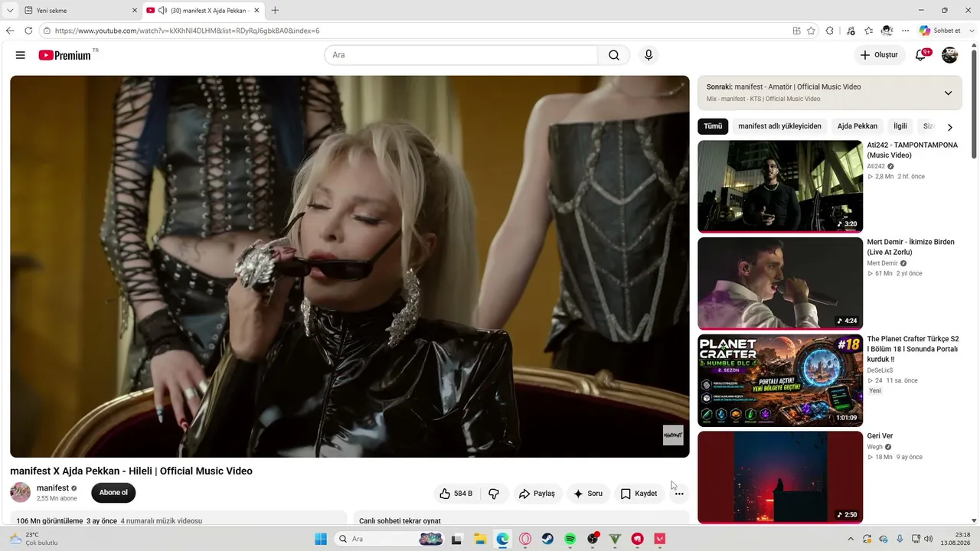Open Spotify from the taskbar
980x551 pixels.
pos(570,539)
